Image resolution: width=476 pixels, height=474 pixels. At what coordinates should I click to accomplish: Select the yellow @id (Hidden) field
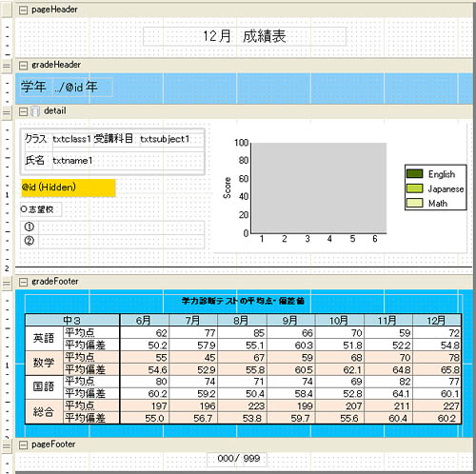pyautogui.click(x=69, y=188)
